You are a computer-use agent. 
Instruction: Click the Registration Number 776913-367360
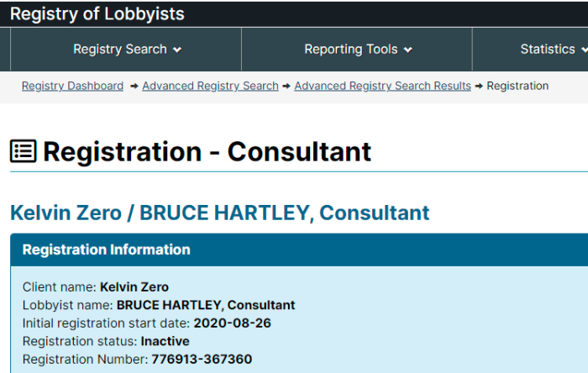click(x=202, y=359)
